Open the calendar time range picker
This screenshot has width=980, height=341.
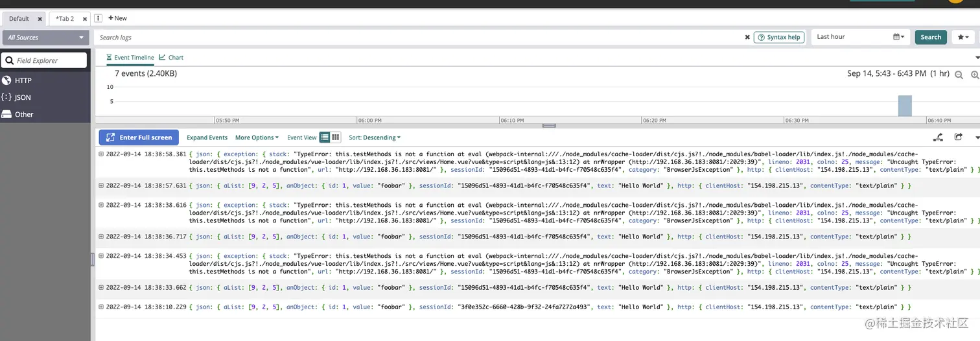(x=898, y=37)
